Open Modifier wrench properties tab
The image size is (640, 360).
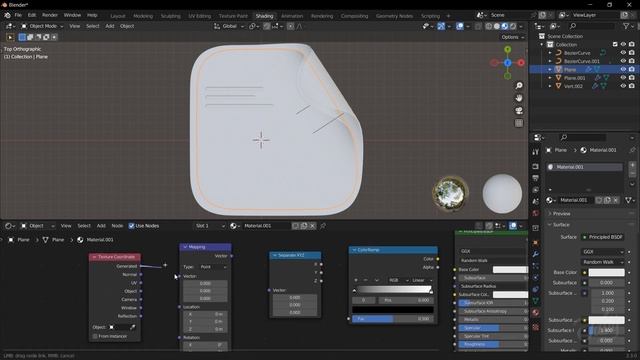point(536,254)
